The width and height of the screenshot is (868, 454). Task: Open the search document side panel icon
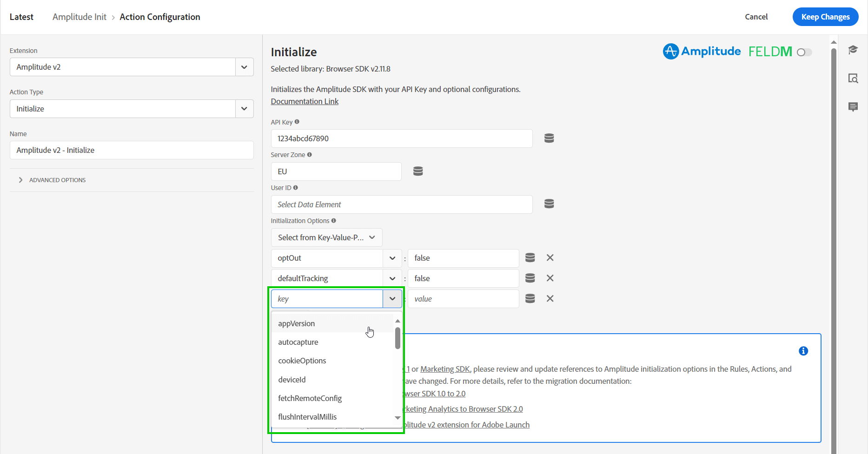click(853, 78)
